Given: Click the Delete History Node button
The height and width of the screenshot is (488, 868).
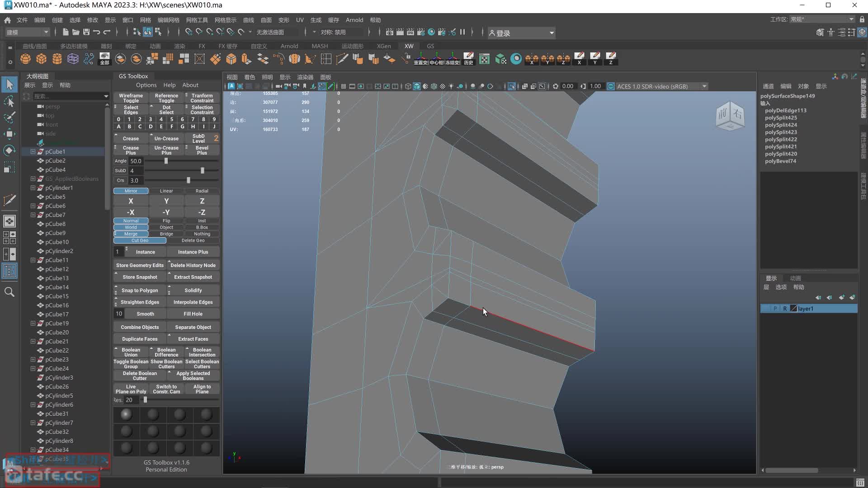Looking at the screenshot, I should click(193, 265).
